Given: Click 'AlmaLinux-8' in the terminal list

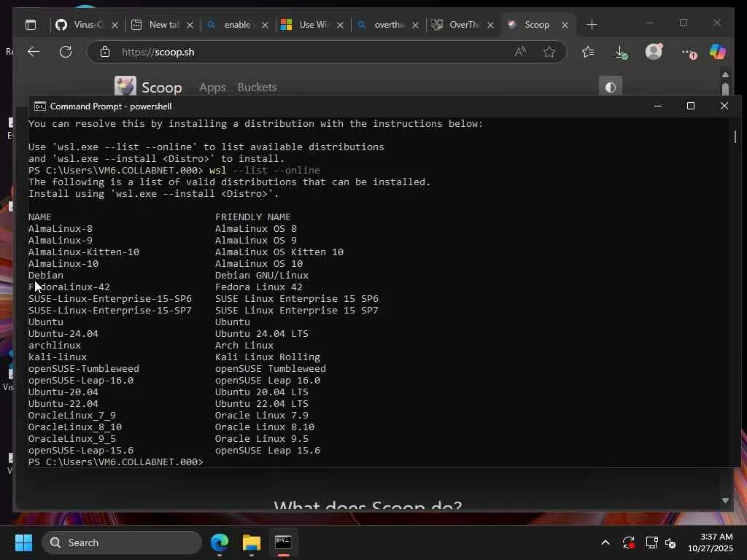Looking at the screenshot, I should tap(61, 228).
